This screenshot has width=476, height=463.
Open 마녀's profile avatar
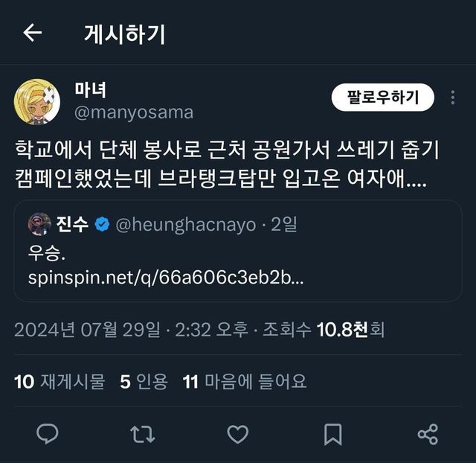[37, 101]
